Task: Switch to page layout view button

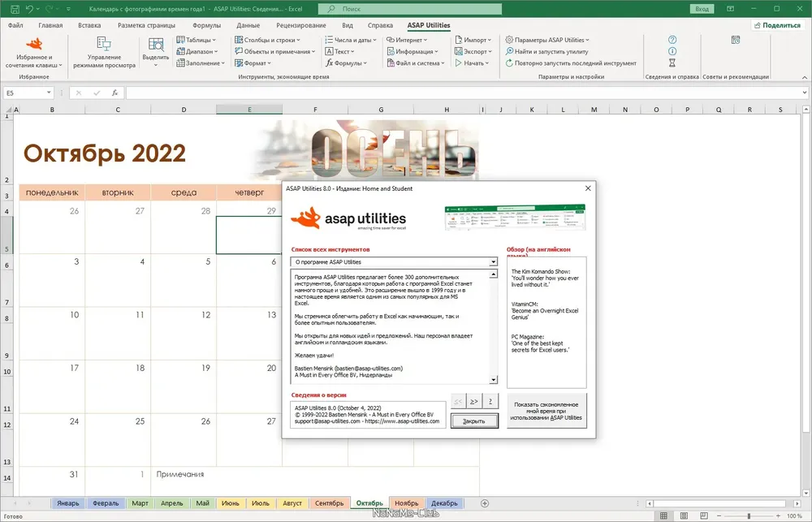Action: (684, 516)
